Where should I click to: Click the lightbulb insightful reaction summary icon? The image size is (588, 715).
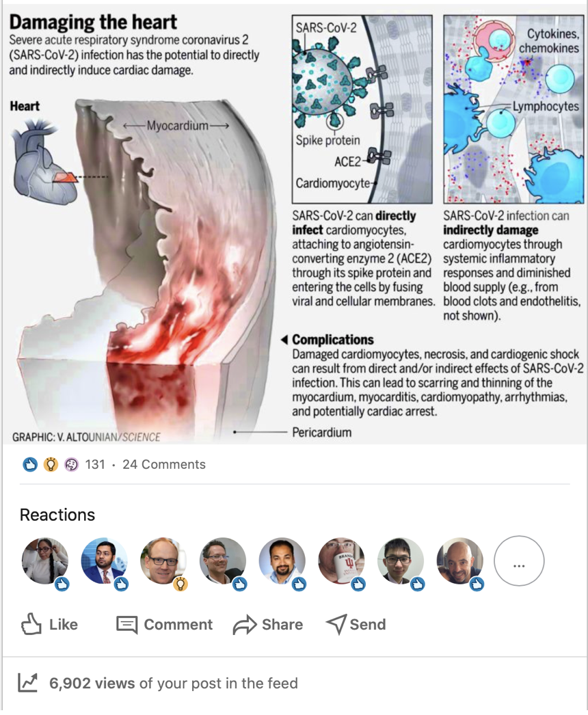click(x=51, y=465)
